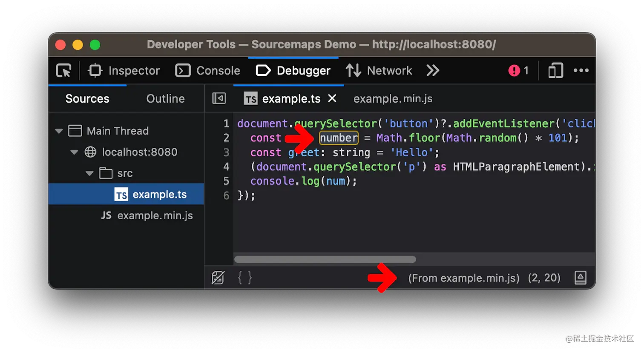
Task: Set a breakpoint on line 5
Action: (226, 181)
